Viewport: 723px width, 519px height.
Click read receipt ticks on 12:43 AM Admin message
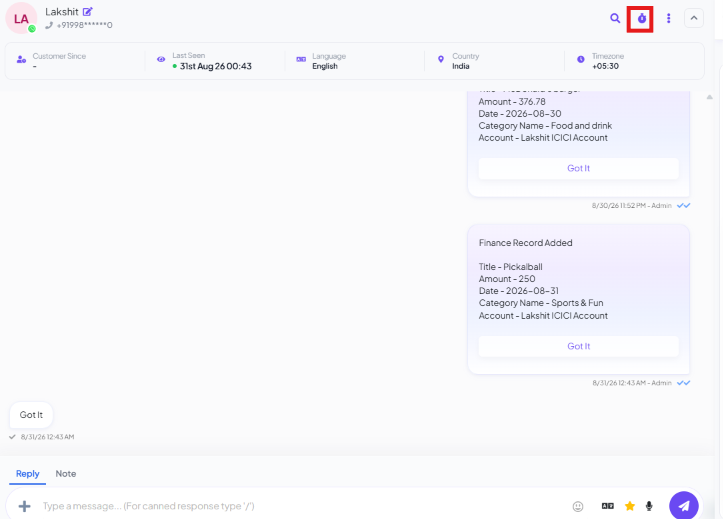pyautogui.click(x=683, y=383)
